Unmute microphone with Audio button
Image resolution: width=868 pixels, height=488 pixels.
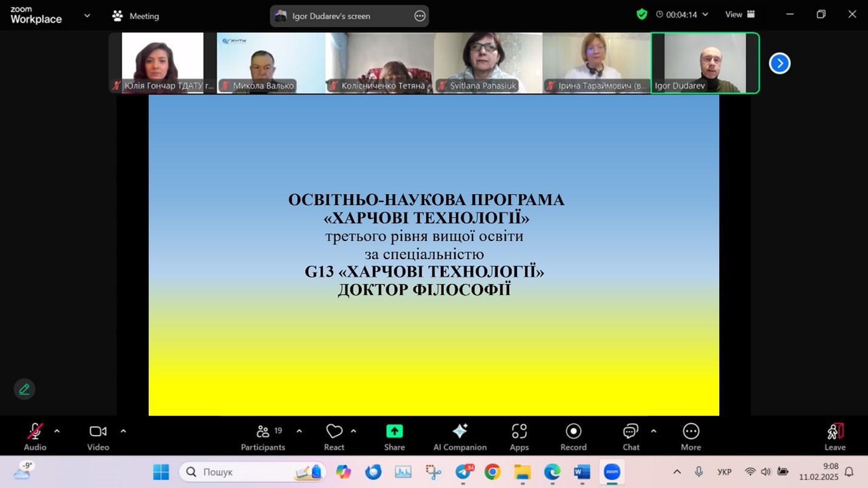[x=35, y=437]
